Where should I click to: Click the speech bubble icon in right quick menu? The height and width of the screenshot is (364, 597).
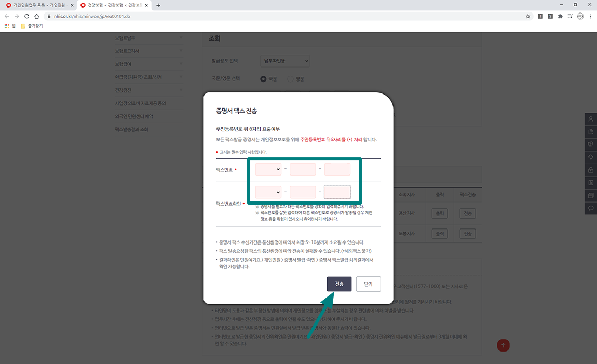[x=591, y=208]
